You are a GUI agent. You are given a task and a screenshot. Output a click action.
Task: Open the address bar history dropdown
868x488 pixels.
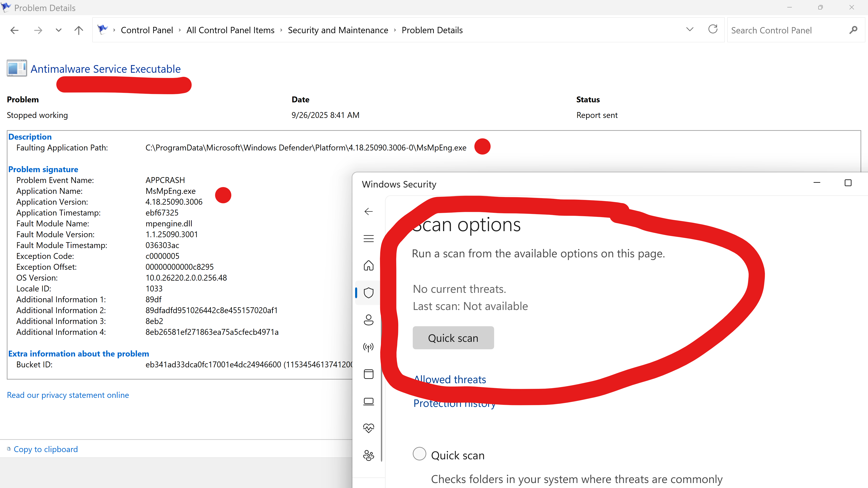690,30
